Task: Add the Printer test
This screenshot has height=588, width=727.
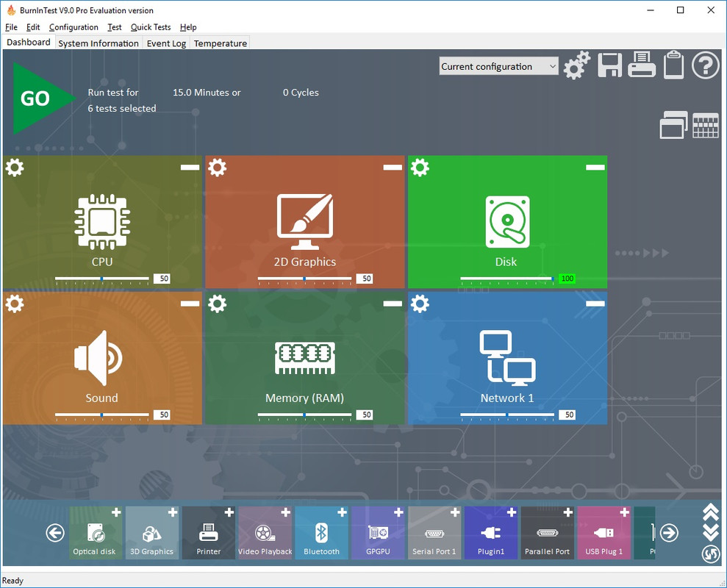Action: [x=229, y=512]
